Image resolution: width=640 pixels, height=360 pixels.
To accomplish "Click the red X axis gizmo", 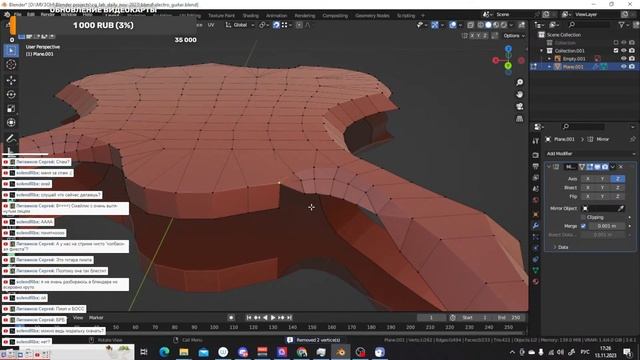I will pos(496,60).
